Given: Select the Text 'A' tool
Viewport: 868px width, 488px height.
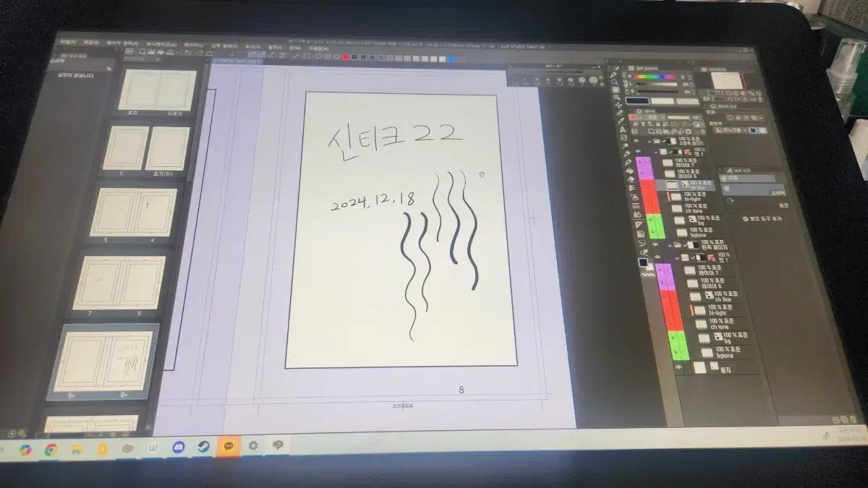Looking at the screenshot, I should click(x=623, y=129).
